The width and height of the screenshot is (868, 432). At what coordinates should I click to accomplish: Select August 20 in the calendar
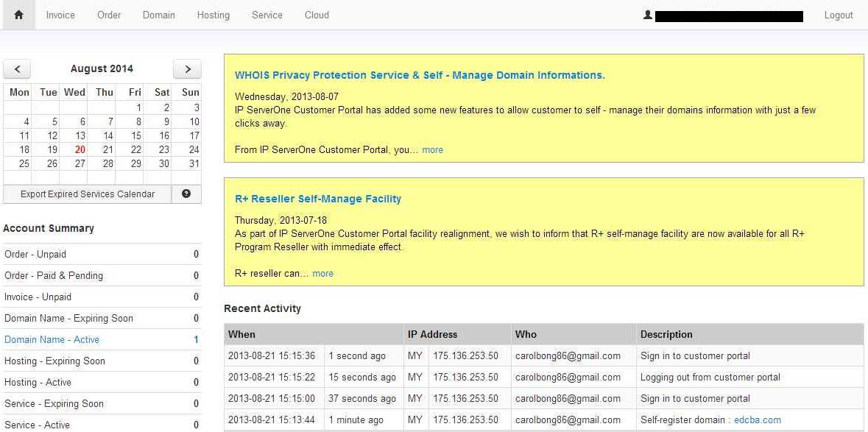tap(80, 149)
